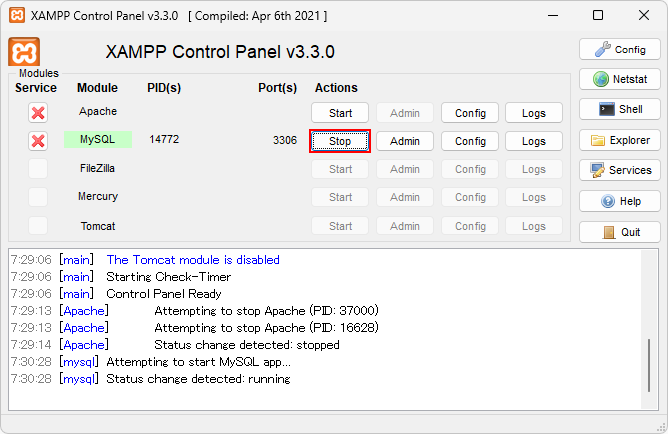
Task: Open MySQL Config menu
Action: click(470, 141)
